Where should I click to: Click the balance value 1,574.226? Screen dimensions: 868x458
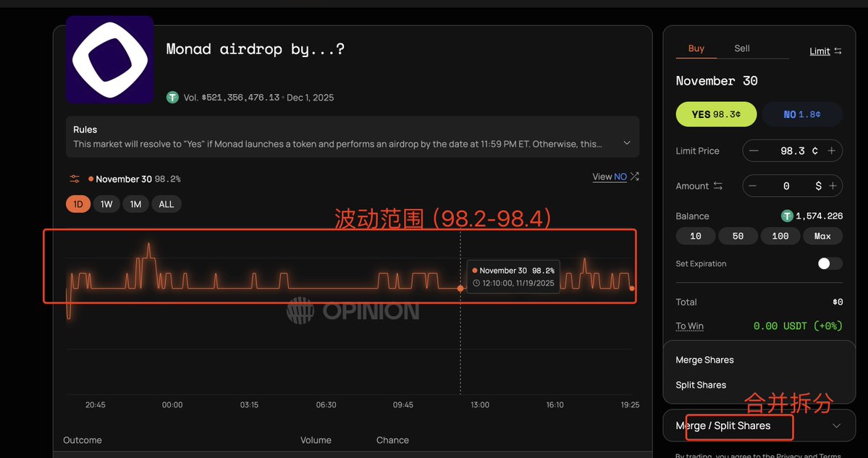pyautogui.click(x=819, y=216)
